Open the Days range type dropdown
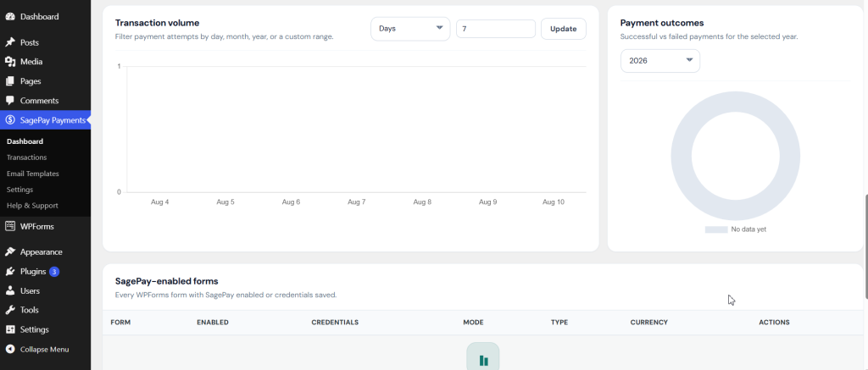Screen dimensions: 868x370 click(x=410, y=29)
